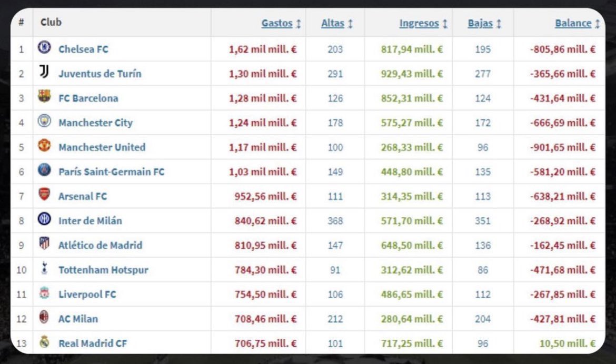Click the sort arrows next to Altas
This screenshot has width=616, height=364.
350,24
